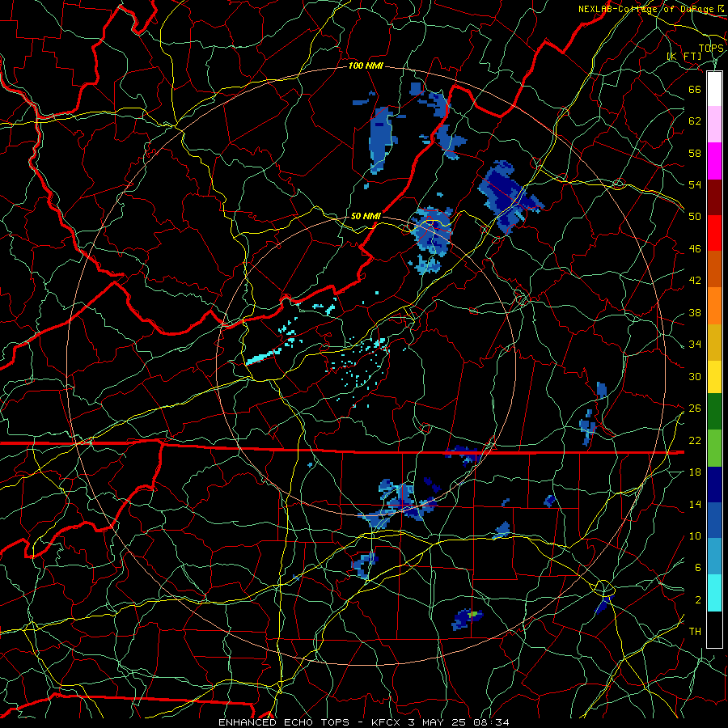The image size is (728, 728).
Task: Click the "58" legend value
Action: point(695,153)
